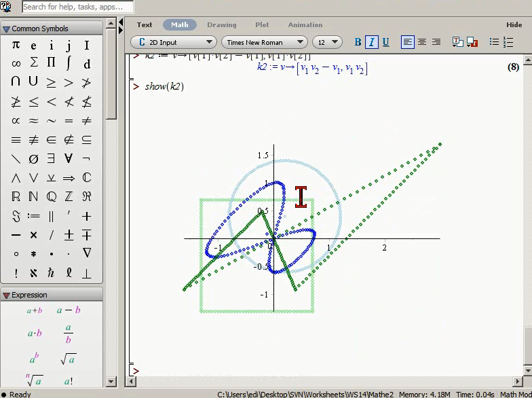
Task: Click the search for help input field
Action: (x=77, y=7)
